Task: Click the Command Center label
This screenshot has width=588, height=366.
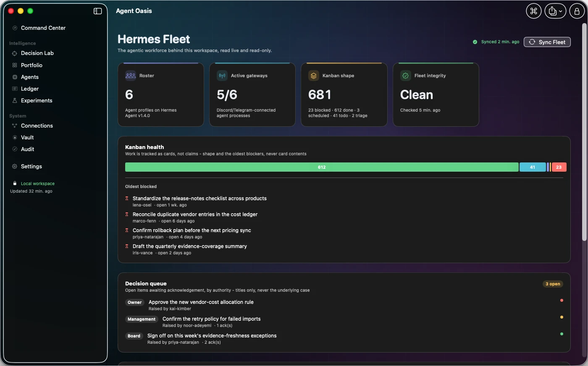Action: 43,28
